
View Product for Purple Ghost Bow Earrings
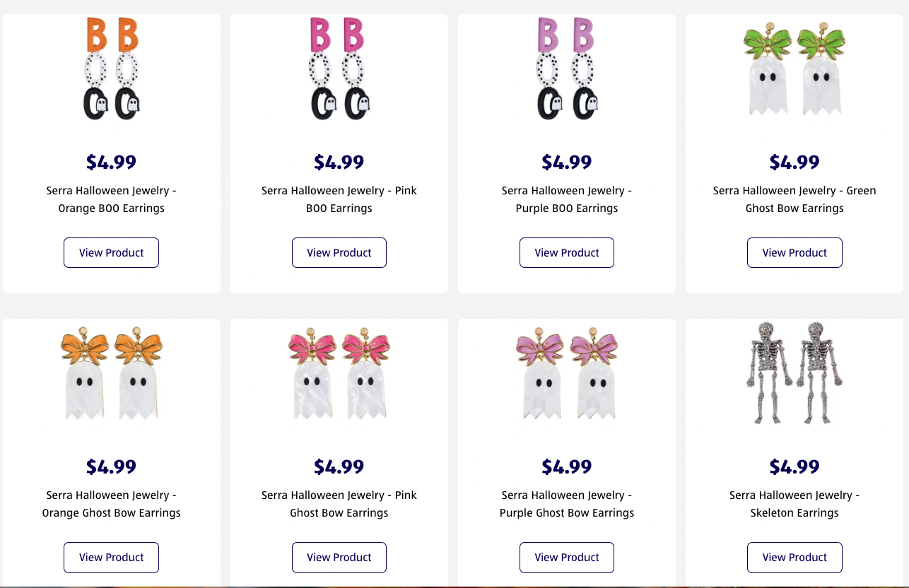point(567,558)
